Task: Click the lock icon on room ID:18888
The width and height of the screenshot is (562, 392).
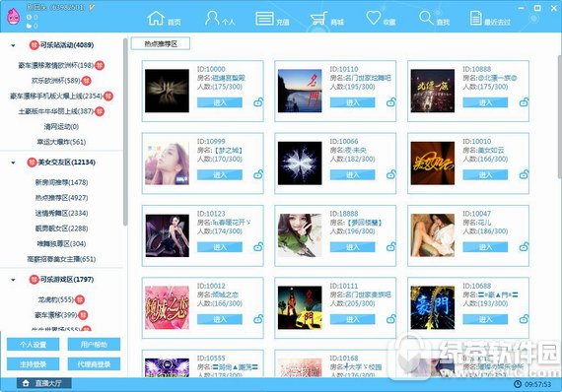Action: [x=391, y=246]
